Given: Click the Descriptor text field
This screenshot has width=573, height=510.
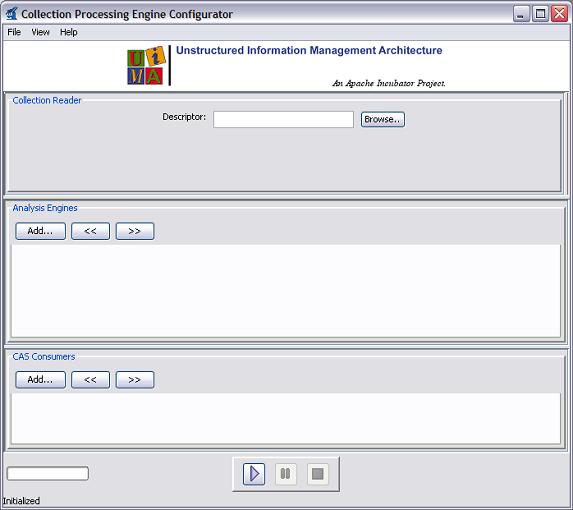Looking at the screenshot, I should (283, 119).
